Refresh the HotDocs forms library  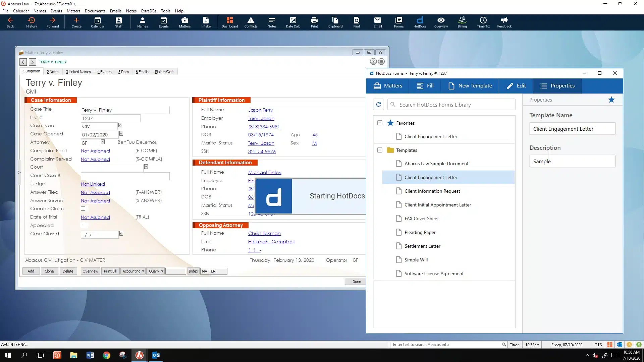click(x=378, y=105)
